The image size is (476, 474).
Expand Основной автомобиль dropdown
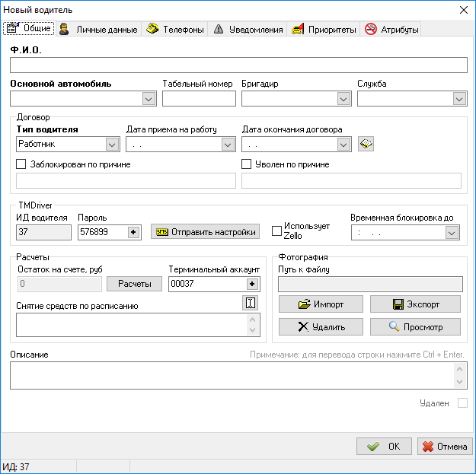click(149, 98)
